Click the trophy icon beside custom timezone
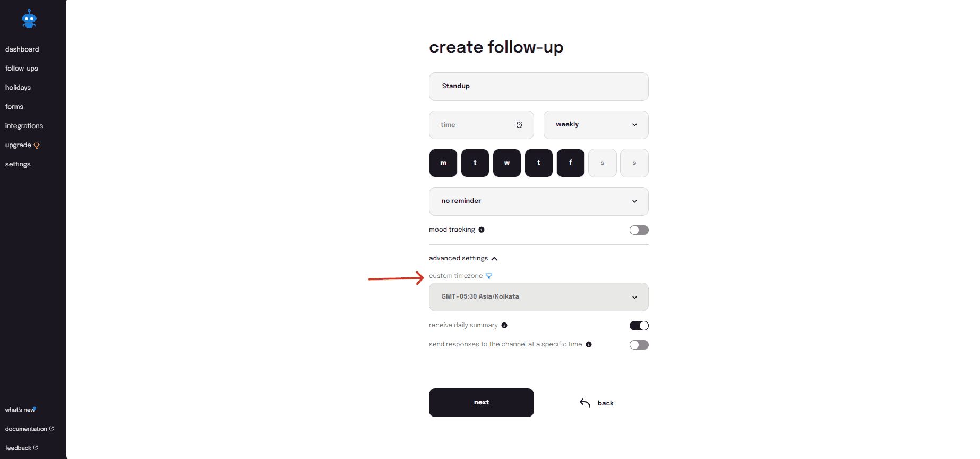Viewport: 980px width, 459px height. [489, 276]
